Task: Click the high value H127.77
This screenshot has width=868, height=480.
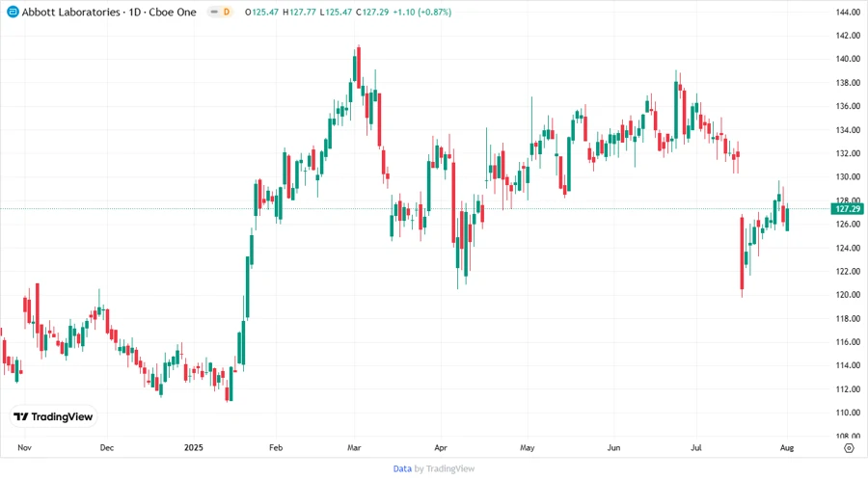Action: [x=299, y=12]
